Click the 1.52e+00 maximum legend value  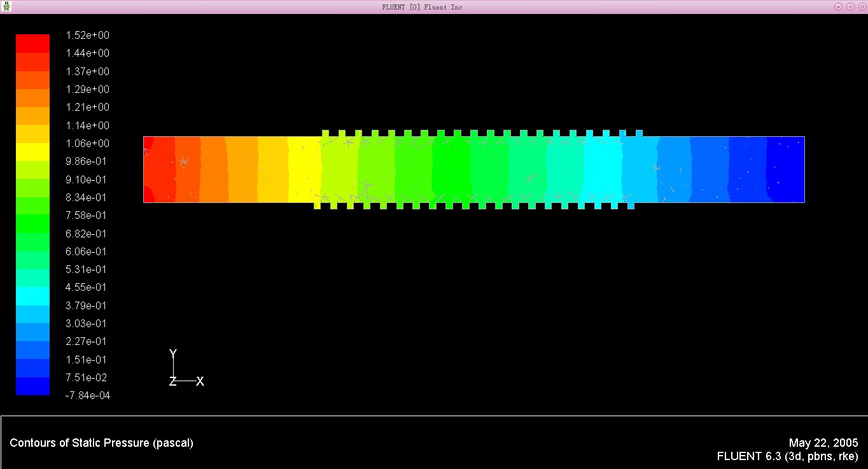87,35
